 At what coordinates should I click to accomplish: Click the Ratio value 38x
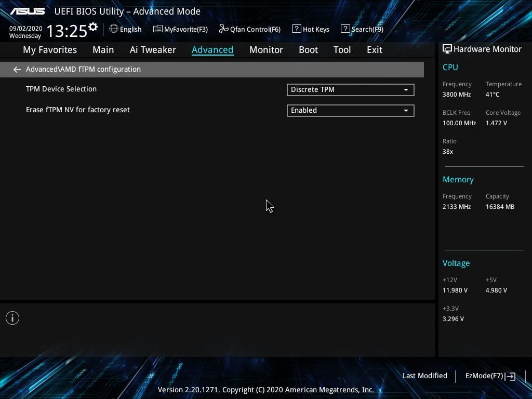click(x=448, y=152)
